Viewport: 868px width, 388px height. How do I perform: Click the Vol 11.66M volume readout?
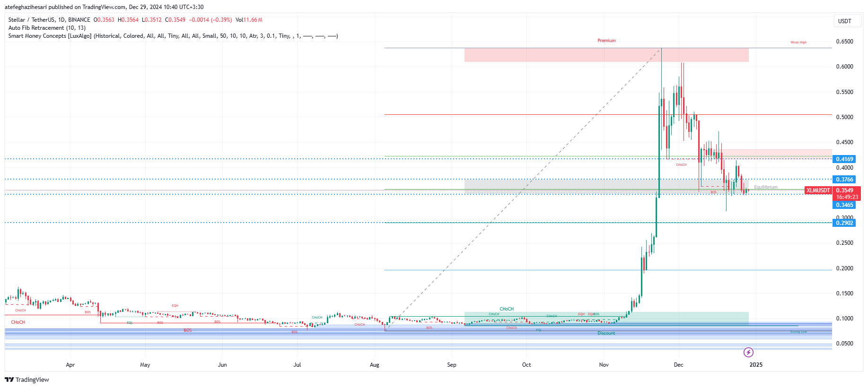pos(249,20)
